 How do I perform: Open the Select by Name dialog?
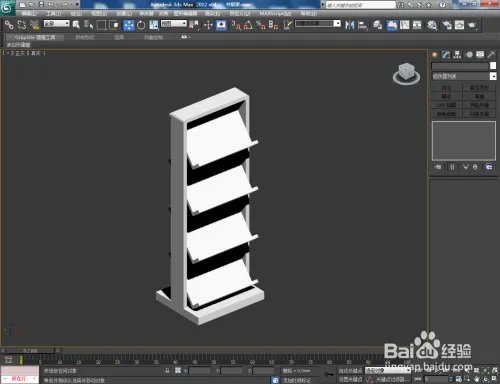[x=89, y=25]
